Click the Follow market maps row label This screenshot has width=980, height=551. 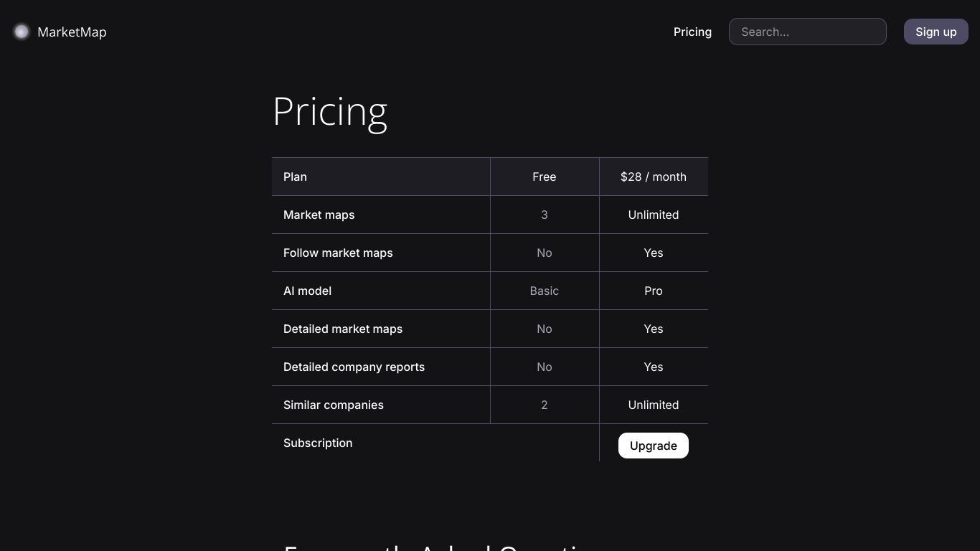tap(338, 253)
